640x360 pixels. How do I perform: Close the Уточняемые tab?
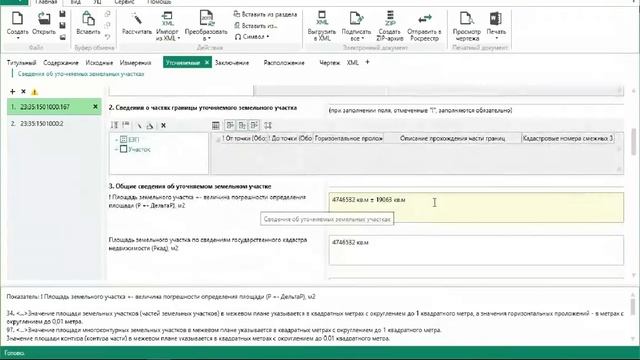(207, 62)
